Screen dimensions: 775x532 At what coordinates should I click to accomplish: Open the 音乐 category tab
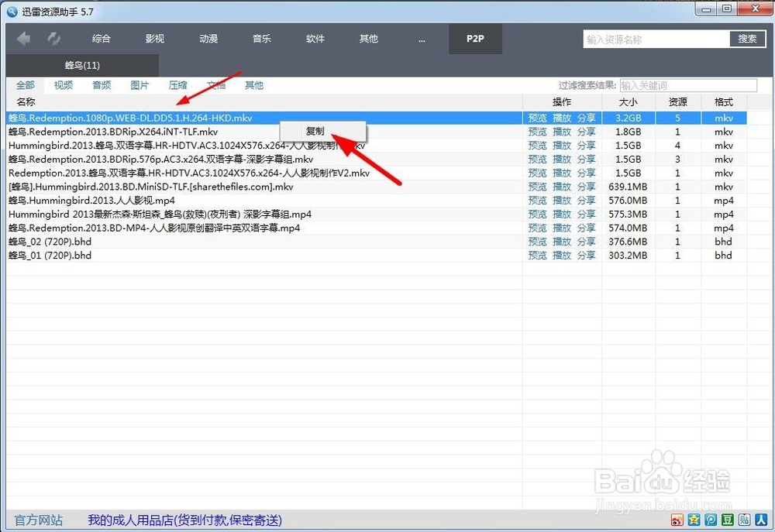(261, 39)
